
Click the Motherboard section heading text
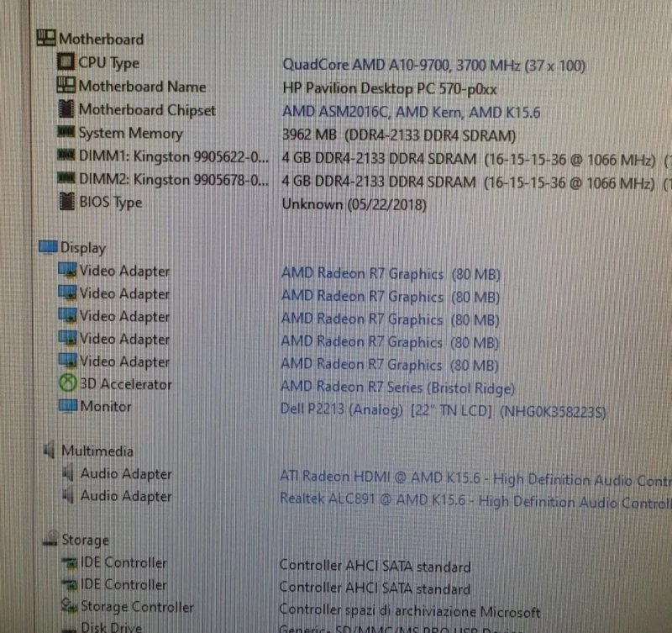[102, 39]
